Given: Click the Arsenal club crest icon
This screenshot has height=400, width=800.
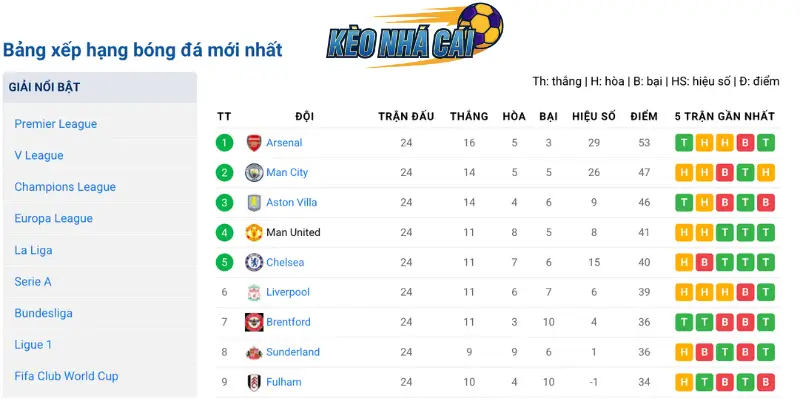Looking at the screenshot, I should (x=254, y=143).
